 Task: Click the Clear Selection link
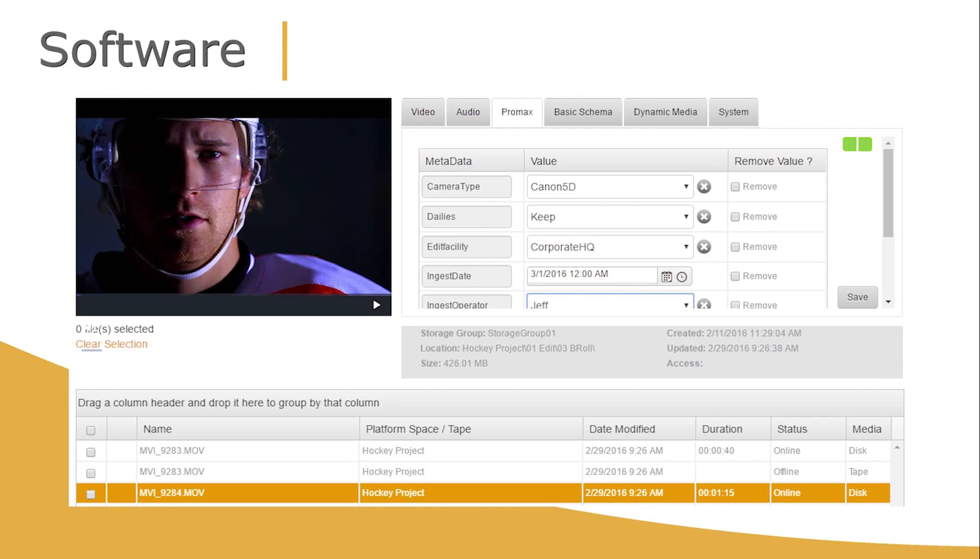click(112, 344)
